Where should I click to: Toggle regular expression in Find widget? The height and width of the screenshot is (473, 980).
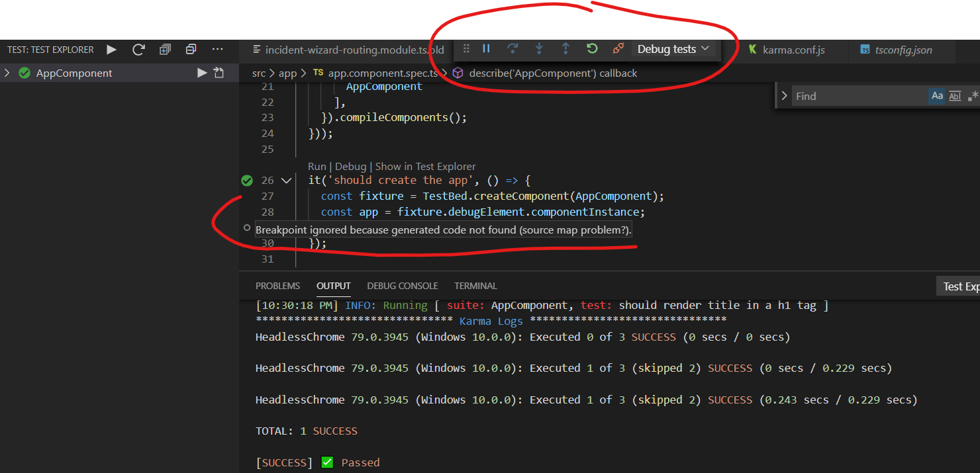pos(972,96)
